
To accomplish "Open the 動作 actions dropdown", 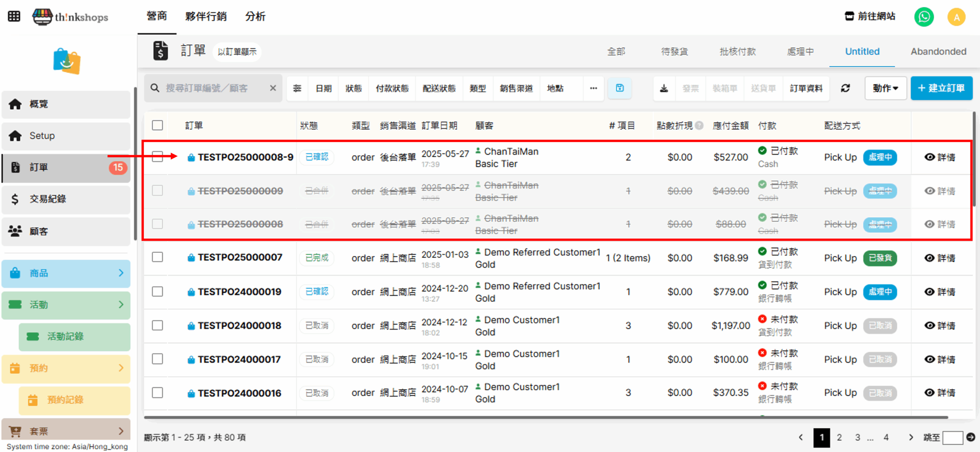I will click(x=885, y=88).
